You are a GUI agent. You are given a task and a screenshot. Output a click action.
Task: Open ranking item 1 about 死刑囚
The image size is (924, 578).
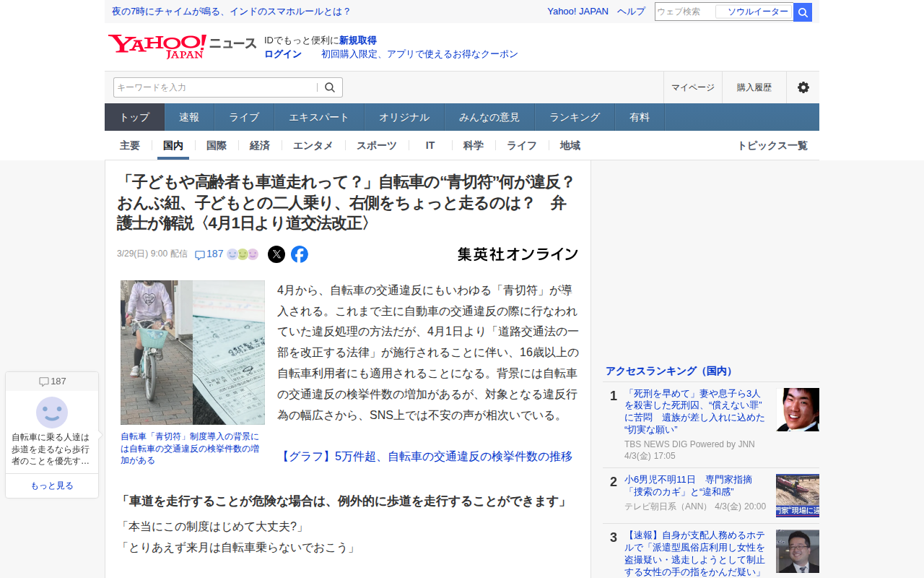(694, 412)
